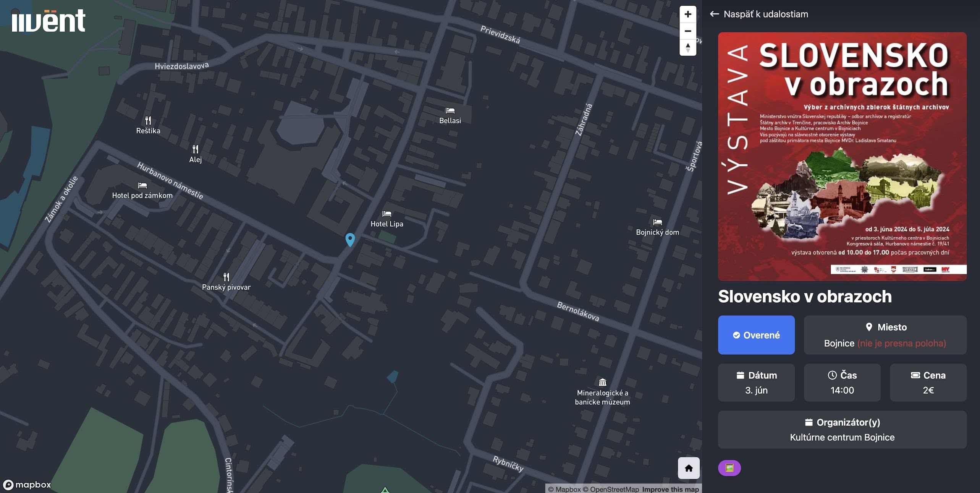The height and width of the screenshot is (493, 980).
Task: Open the Miesto Bojnice location card
Action: click(885, 335)
